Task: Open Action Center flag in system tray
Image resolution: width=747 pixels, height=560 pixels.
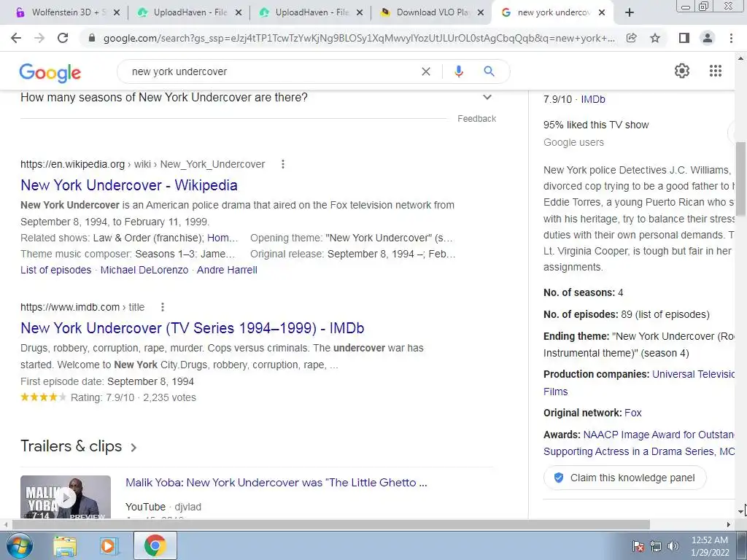Action: click(x=638, y=546)
